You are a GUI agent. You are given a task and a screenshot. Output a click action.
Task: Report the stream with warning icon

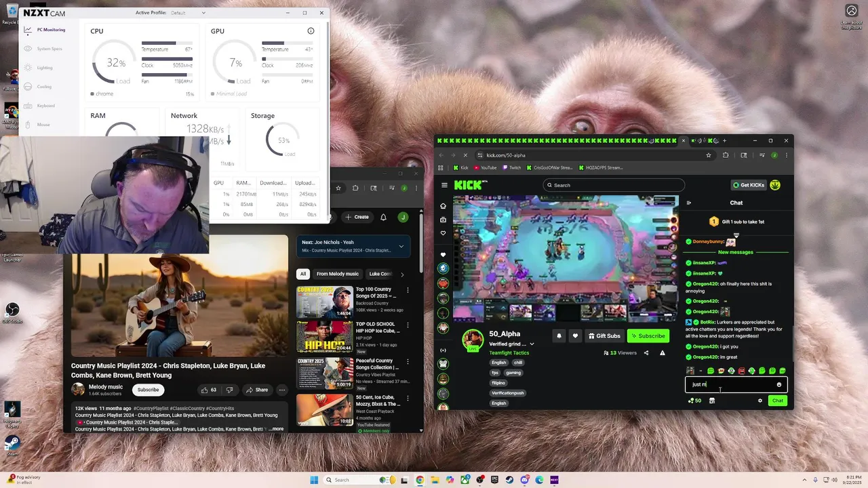pos(663,352)
